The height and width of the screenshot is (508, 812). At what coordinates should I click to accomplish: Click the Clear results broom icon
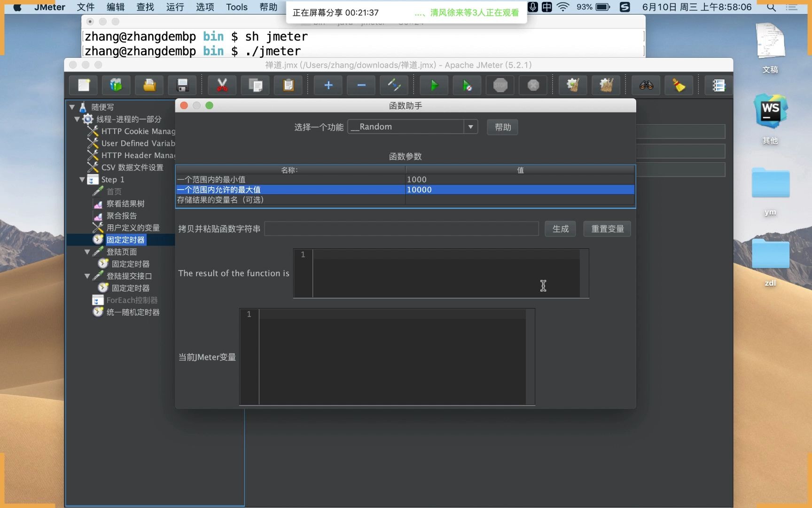pyautogui.click(x=573, y=85)
